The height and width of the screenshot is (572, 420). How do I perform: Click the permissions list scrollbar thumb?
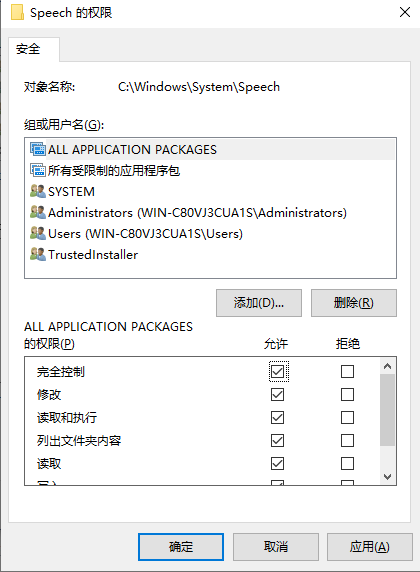pyautogui.click(x=388, y=410)
